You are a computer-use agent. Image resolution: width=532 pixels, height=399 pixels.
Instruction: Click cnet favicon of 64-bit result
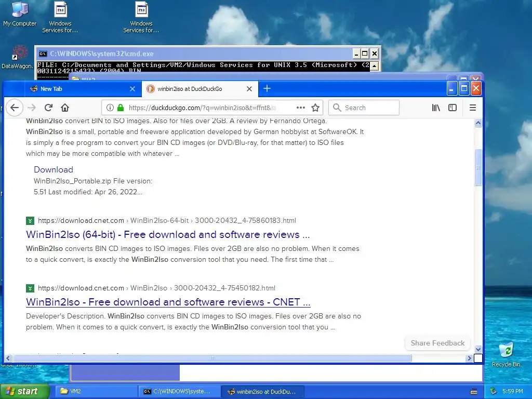point(30,221)
